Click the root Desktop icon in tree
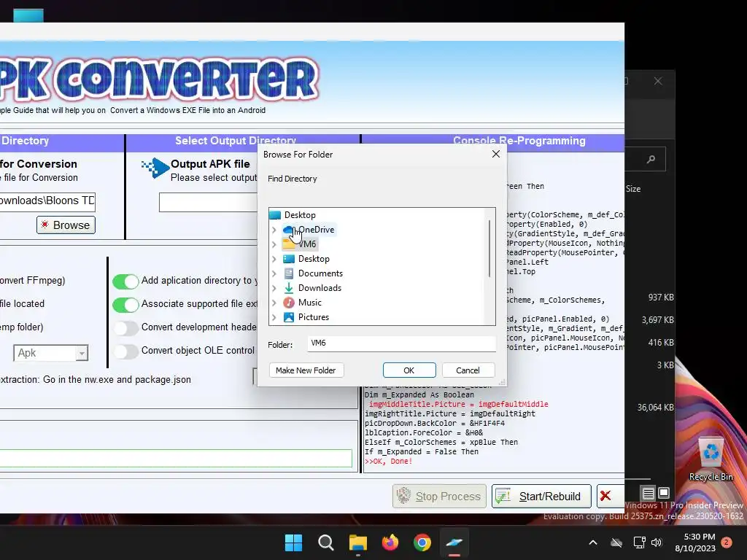Screen dimensions: 747x560 click(275, 215)
